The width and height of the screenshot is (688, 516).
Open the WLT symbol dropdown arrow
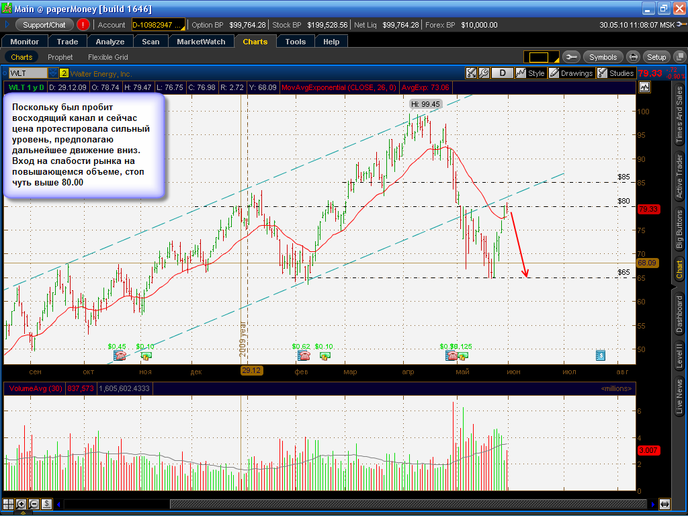53,73
